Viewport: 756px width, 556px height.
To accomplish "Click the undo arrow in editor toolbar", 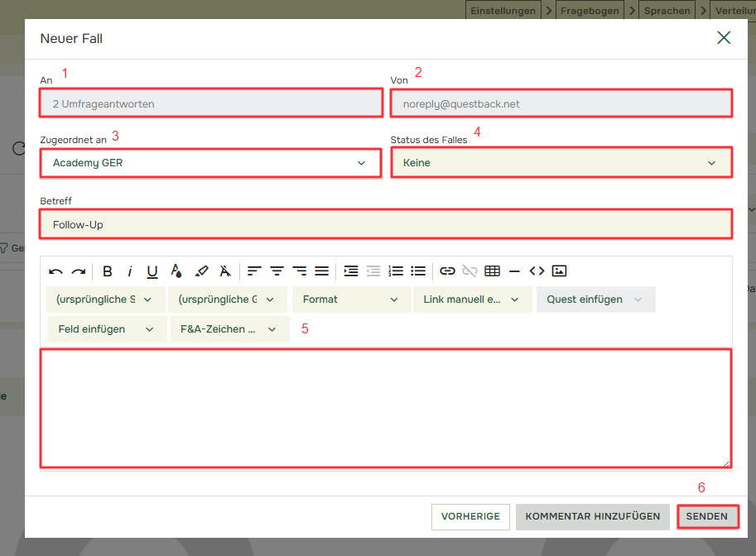I will point(55,271).
